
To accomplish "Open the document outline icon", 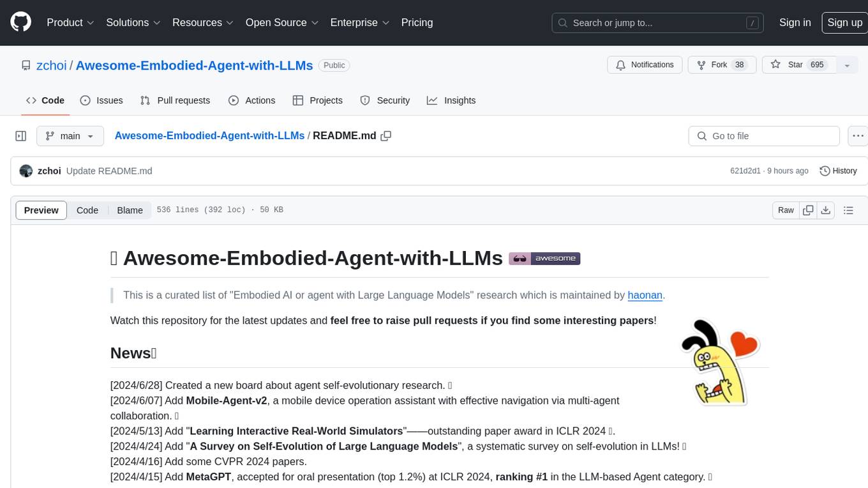I will click(848, 210).
